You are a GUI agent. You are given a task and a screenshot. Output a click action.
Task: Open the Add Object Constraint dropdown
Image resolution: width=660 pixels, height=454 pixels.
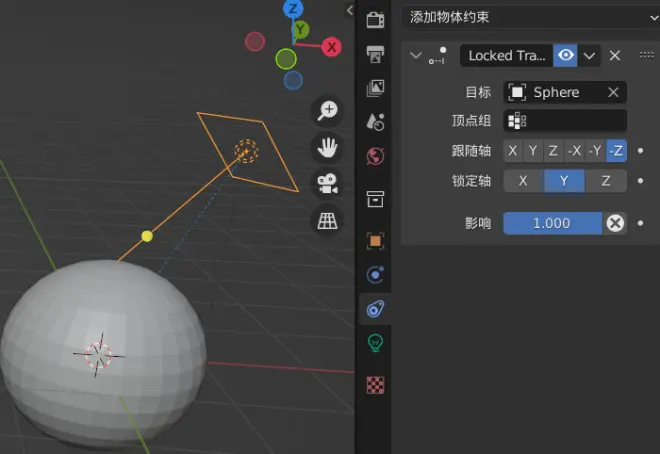[x=530, y=17]
